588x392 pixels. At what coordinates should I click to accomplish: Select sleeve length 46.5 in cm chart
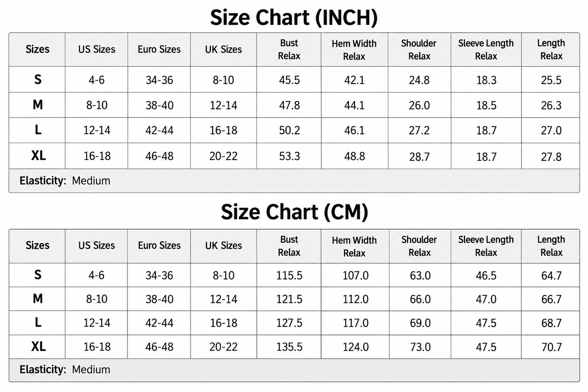click(486, 276)
